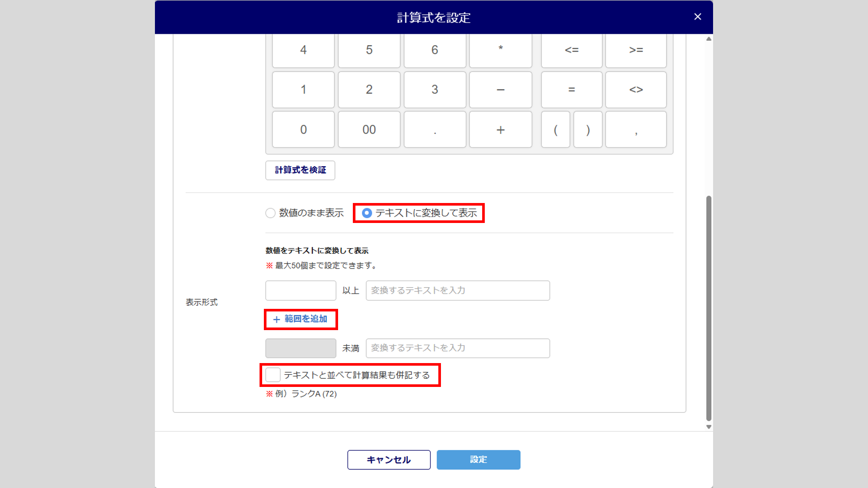
Task: Insert an opening parenthesis
Action: 556,129
